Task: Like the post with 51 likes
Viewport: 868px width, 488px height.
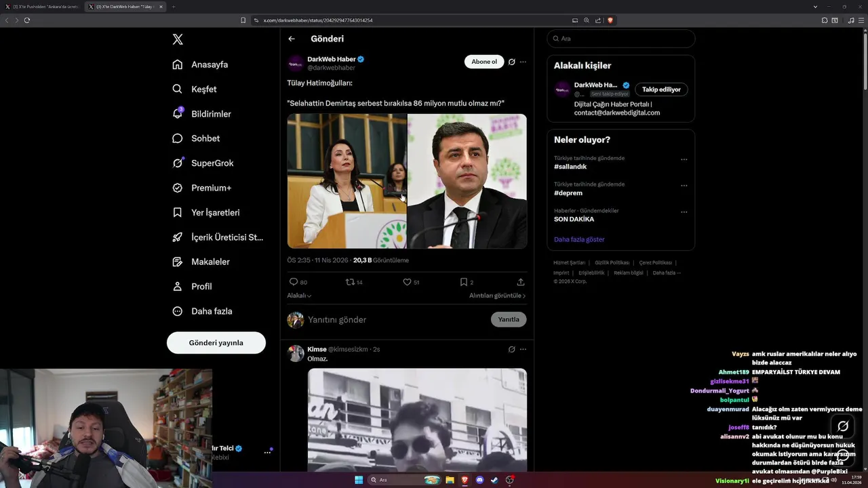Action: coord(407,282)
